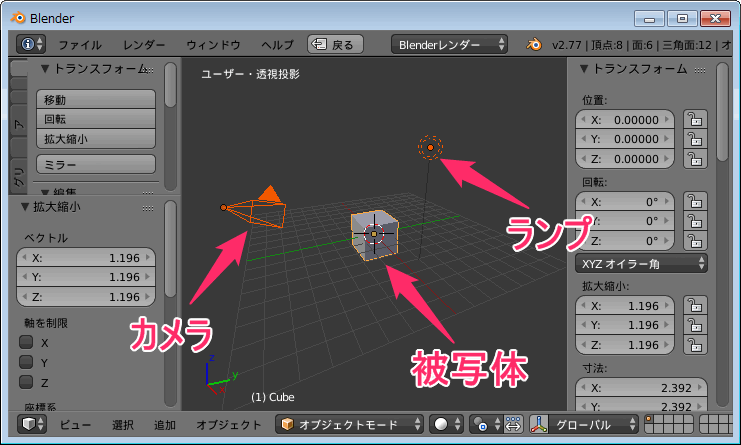Select the Cube object in viewport
This screenshot has height=445, width=741.
click(x=374, y=235)
